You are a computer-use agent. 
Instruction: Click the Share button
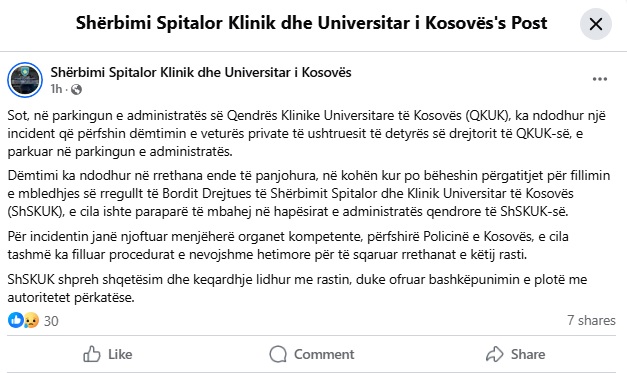[515, 354]
